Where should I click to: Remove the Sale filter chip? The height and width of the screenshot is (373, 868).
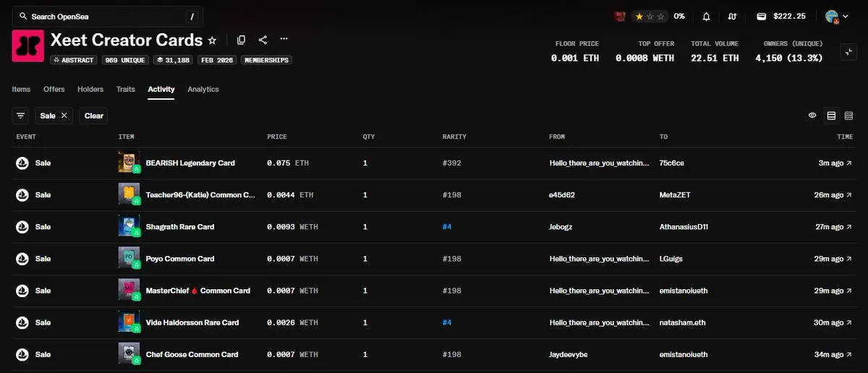click(x=64, y=116)
